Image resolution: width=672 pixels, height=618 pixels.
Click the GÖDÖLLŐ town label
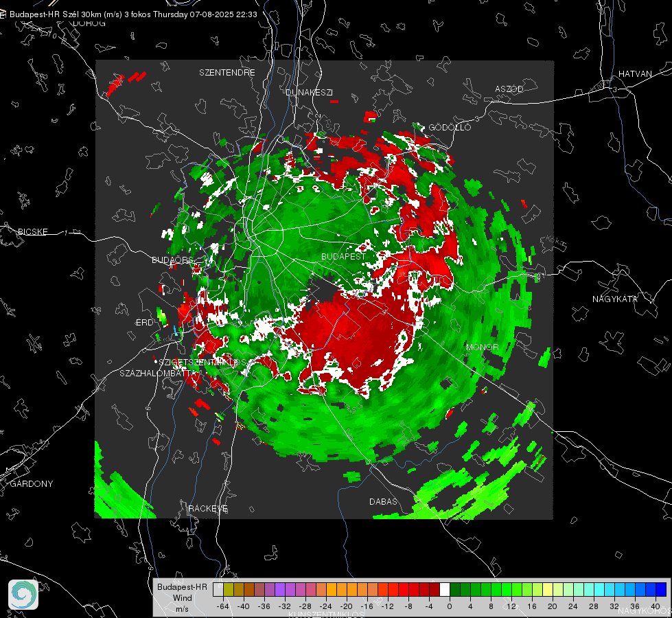[x=450, y=127]
